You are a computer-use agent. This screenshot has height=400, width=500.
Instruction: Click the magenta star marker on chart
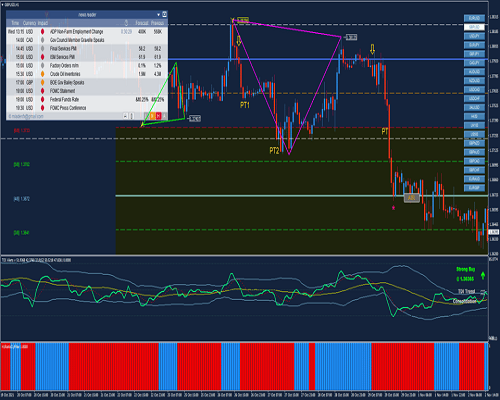pyautogui.click(x=393, y=208)
